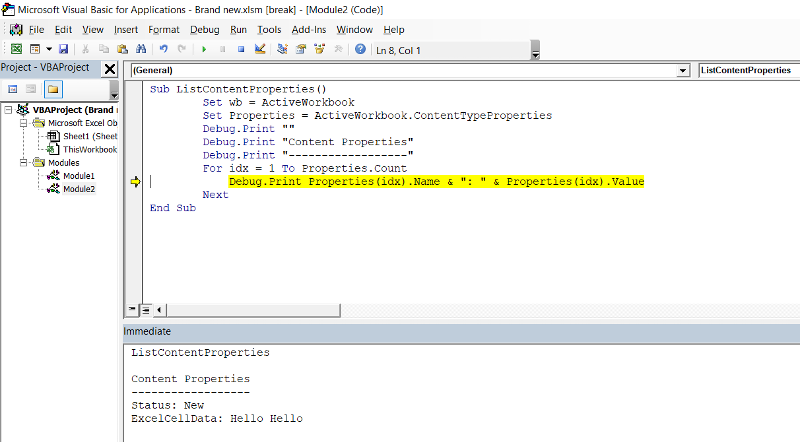Open Find with the binoculars icon
Viewport: 800px width, 442px height.
(141, 49)
